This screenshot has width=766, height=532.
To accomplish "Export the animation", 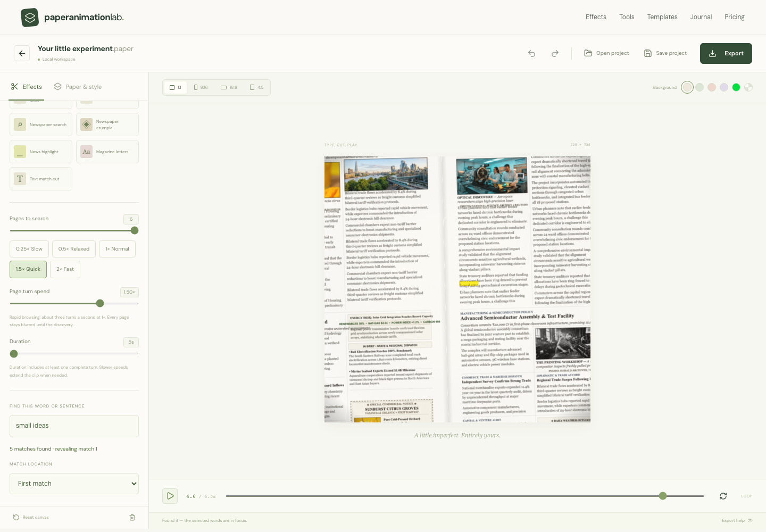I will click(726, 53).
